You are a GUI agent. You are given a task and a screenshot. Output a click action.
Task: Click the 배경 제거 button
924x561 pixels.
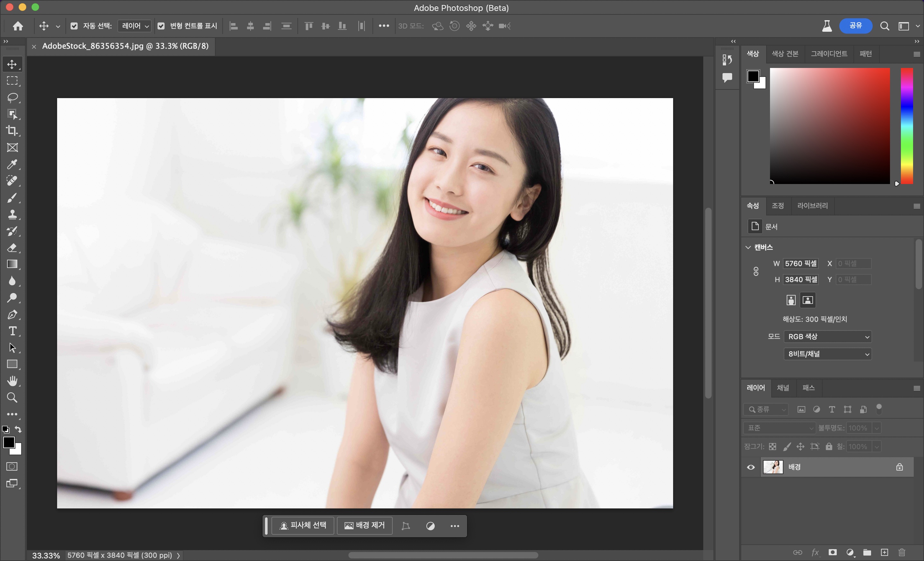364,525
